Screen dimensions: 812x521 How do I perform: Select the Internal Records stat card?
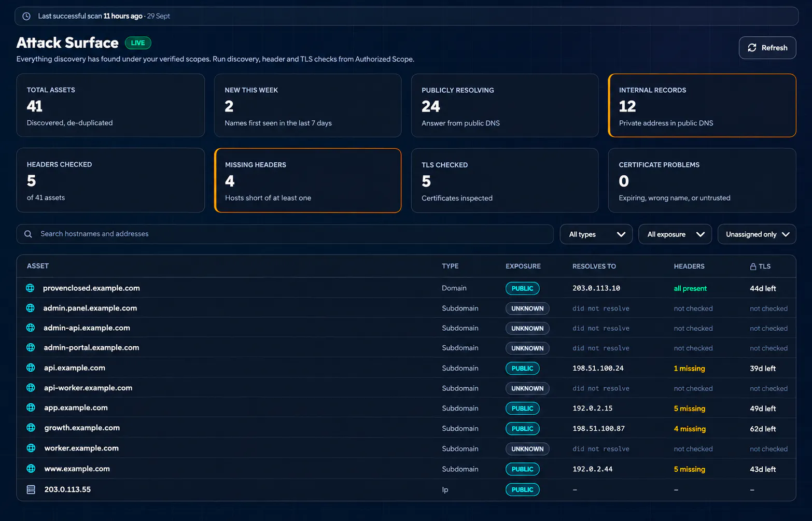702,106
